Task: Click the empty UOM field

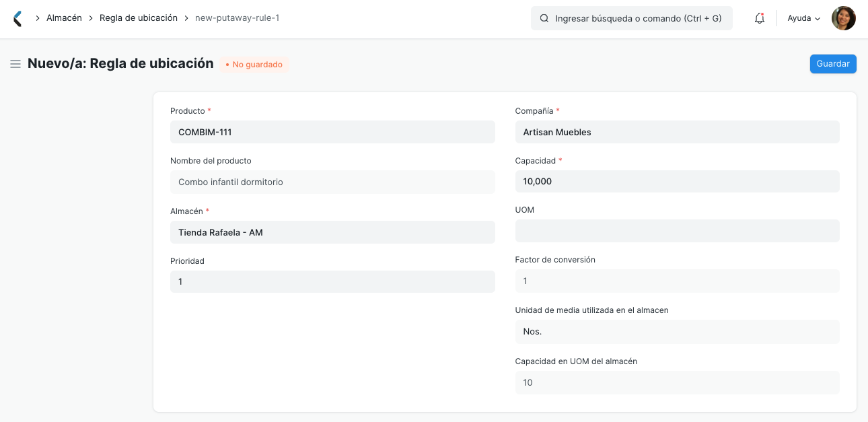Action: click(x=677, y=231)
